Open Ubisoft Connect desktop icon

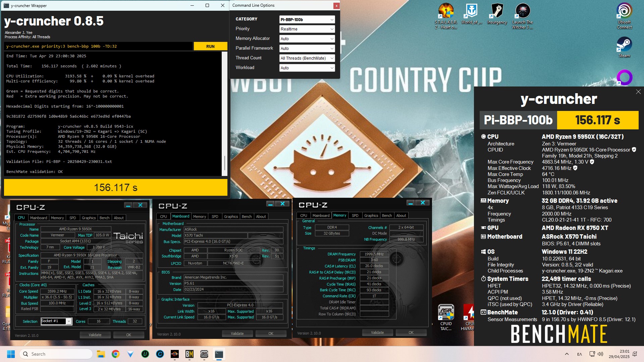point(624,16)
